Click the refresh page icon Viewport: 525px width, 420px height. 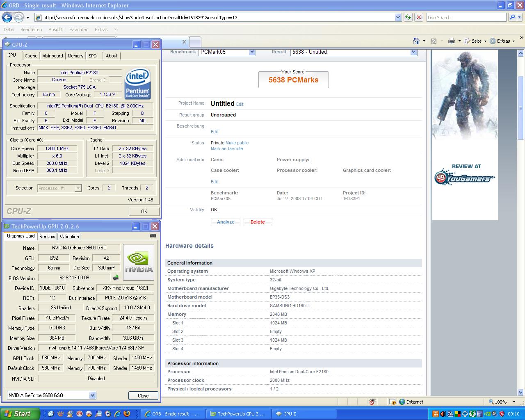coord(408,17)
